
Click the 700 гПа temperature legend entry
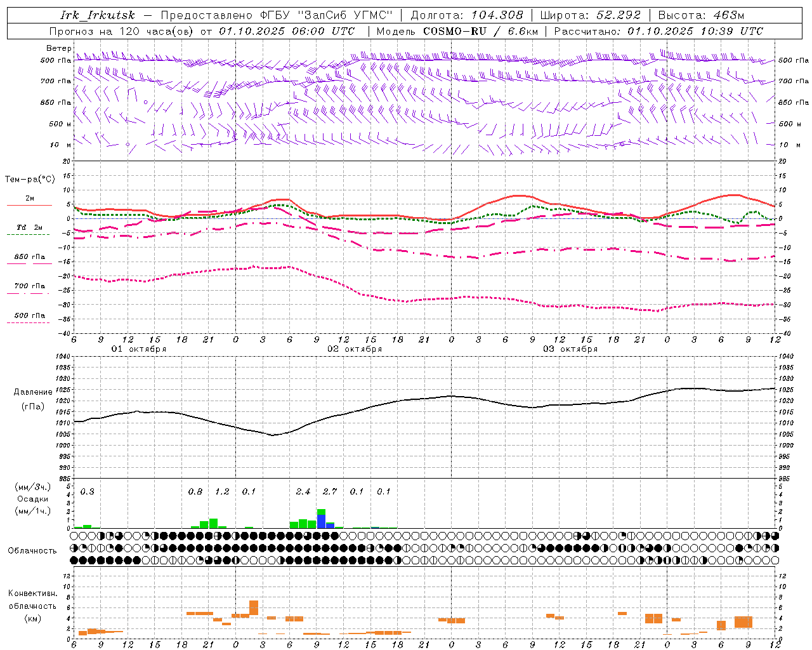pyautogui.click(x=30, y=286)
